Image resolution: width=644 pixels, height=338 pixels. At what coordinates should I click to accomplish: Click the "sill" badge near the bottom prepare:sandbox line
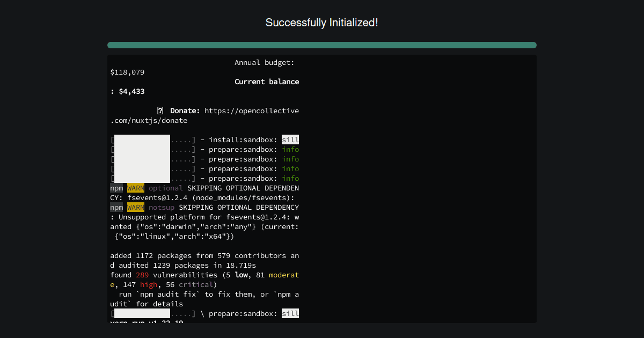[290, 313]
